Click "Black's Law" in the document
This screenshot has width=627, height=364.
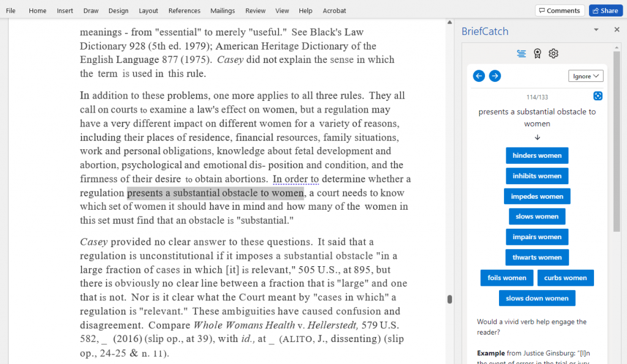337,32
